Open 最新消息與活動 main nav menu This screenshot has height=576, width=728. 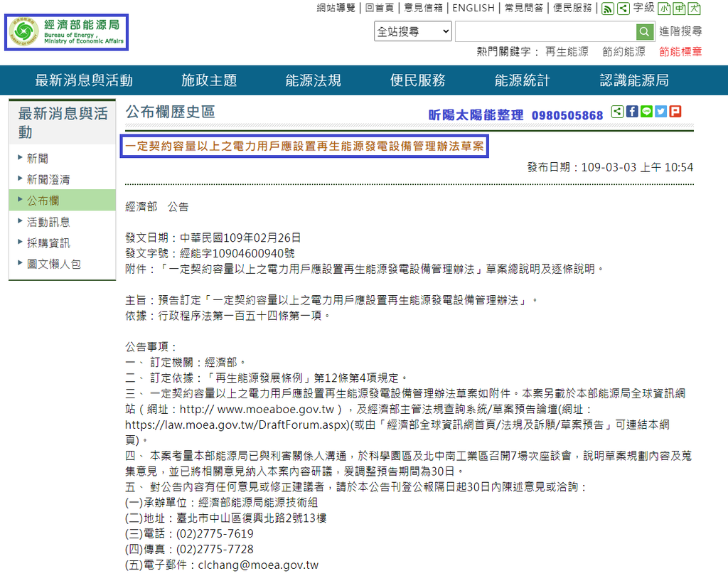pos(84,80)
